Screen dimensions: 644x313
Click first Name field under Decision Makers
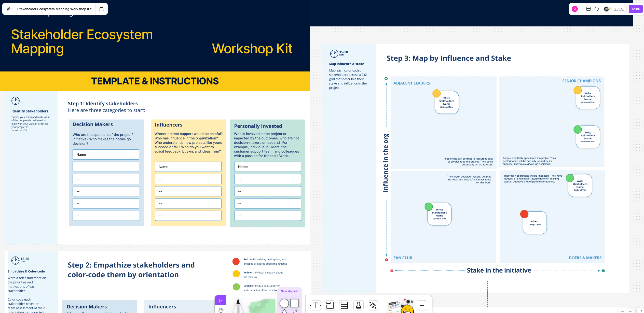click(x=106, y=154)
